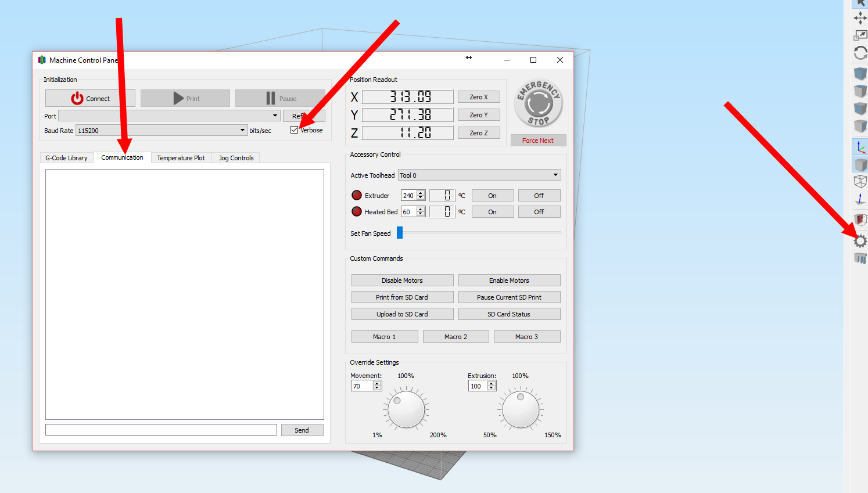Uncheck the Verbose checkbox
The width and height of the screenshot is (868, 493).
295,130
